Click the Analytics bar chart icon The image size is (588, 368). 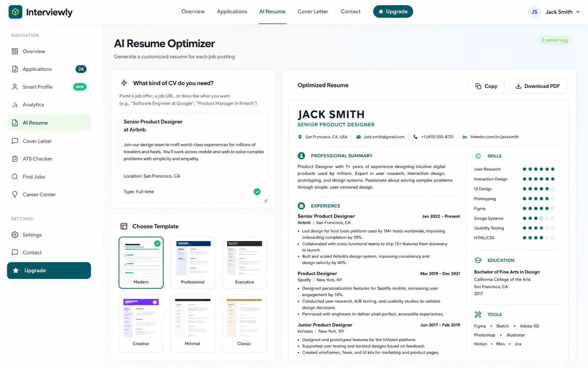(15, 105)
